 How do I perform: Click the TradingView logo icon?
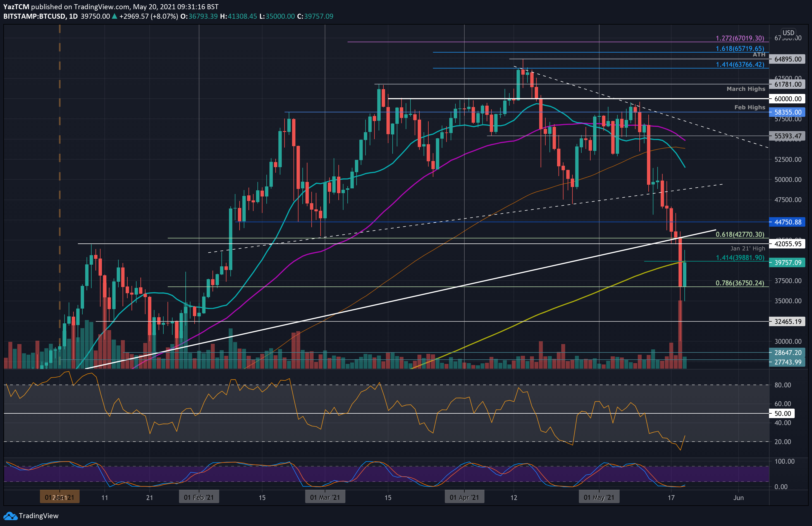point(10,516)
